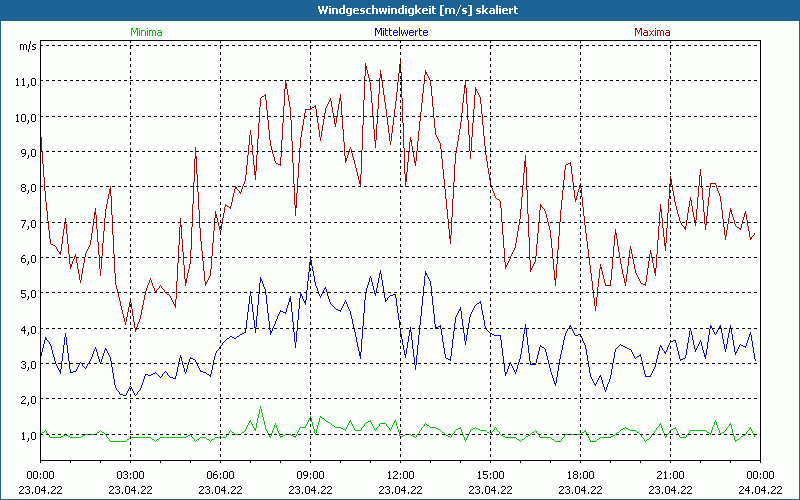Select the blue 'Mittelwerte' legend label
This screenshot has width=800, height=500.
[401, 32]
